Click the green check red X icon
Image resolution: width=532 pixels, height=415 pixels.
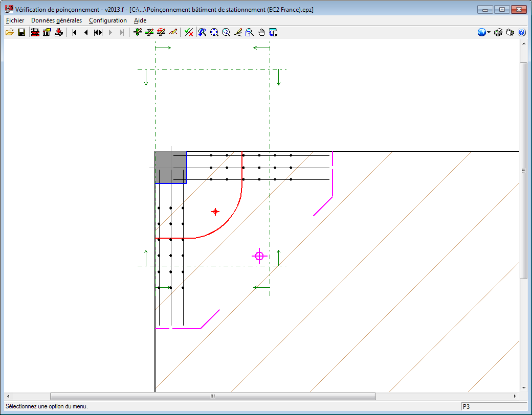(189, 32)
